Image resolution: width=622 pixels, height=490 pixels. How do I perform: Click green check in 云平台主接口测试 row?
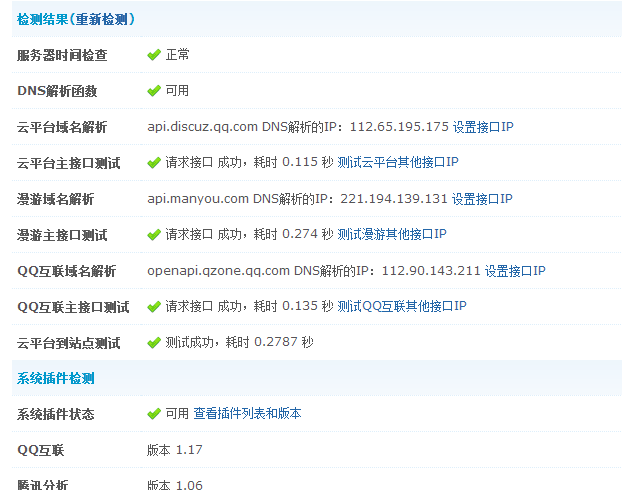[x=154, y=163]
